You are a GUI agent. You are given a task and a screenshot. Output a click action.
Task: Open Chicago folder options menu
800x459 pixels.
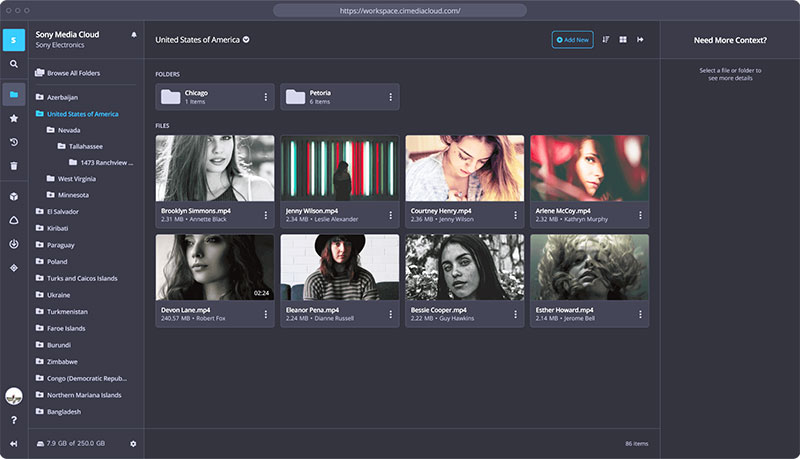click(x=265, y=97)
